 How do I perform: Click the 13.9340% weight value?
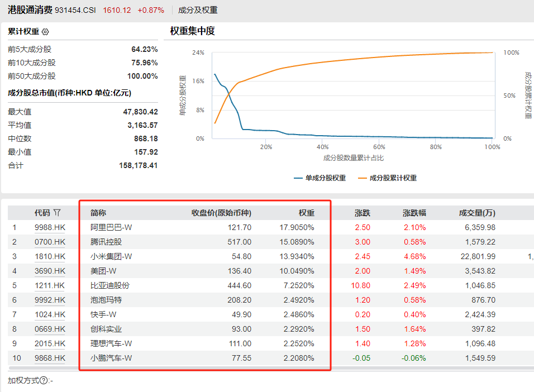coord(297,256)
